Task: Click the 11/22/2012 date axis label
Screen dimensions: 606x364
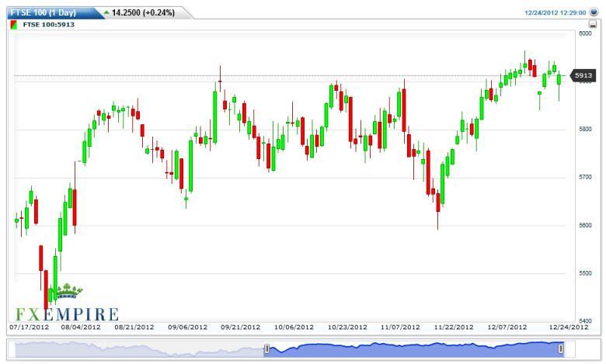Action: [454, 327]
